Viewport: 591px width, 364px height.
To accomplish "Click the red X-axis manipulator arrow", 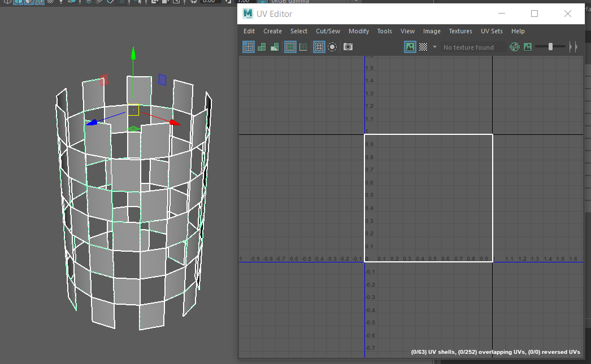I will [x=175, y=122].
